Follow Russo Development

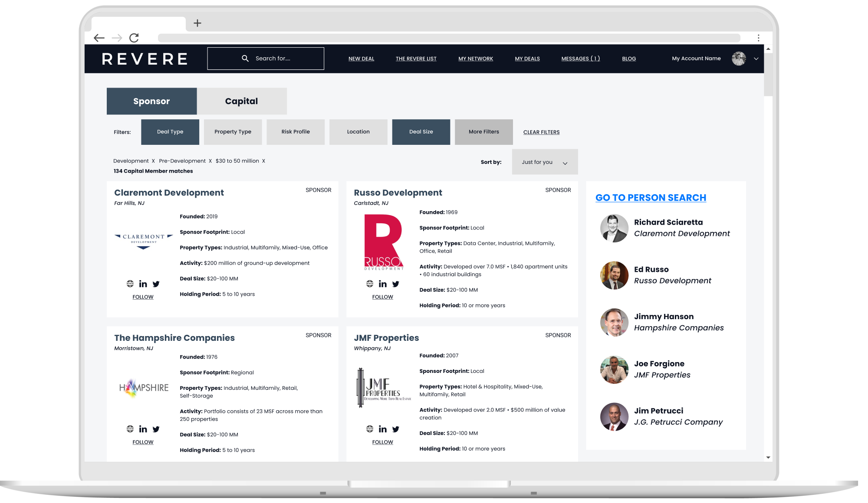point(382,297)
